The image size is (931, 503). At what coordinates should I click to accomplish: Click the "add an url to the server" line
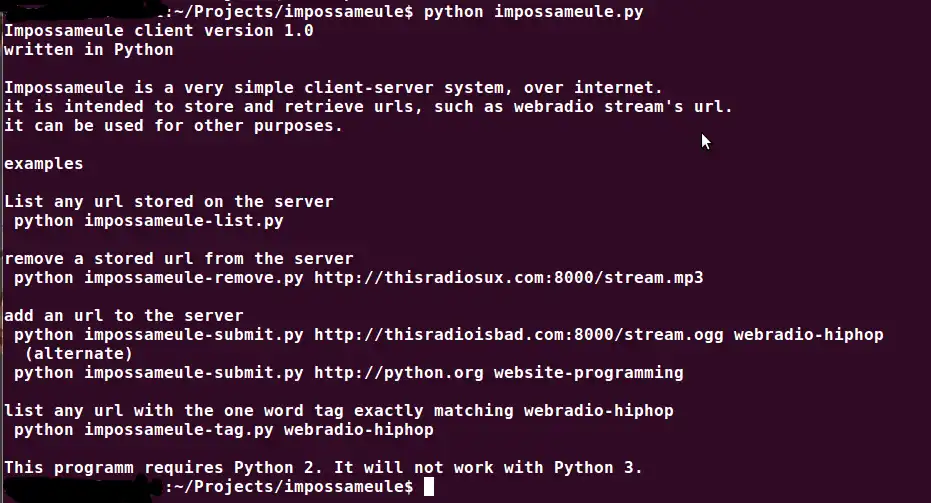[x=124, y=315]
